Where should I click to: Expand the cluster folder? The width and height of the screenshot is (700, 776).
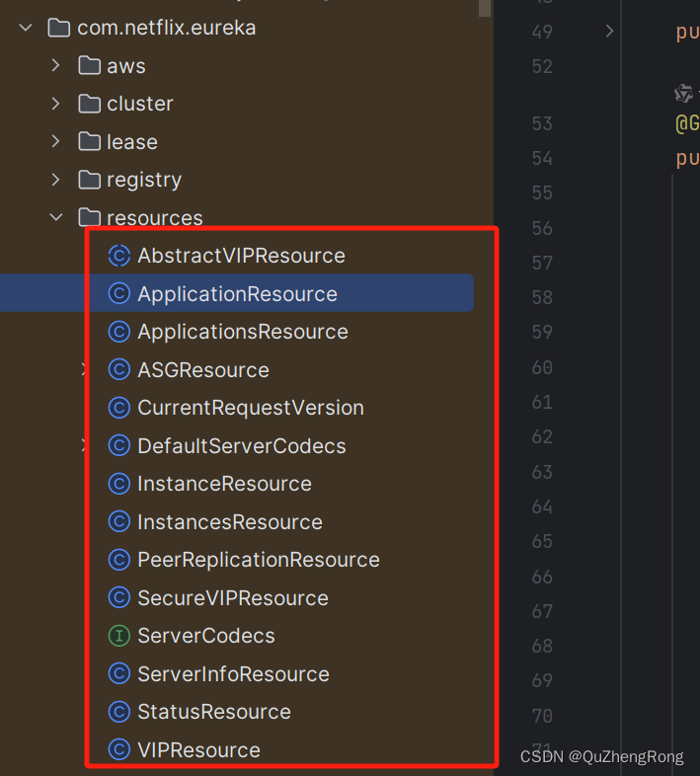click(x=56, y=104)
